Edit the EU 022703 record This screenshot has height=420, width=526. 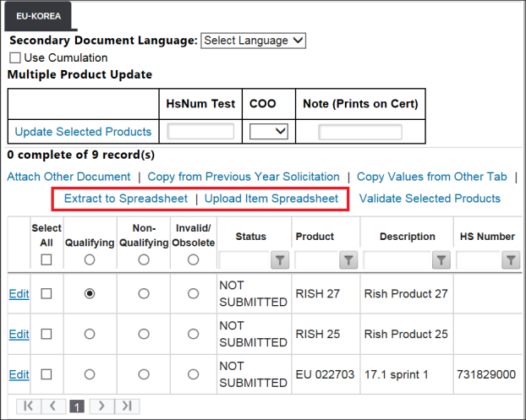[19, 374]
